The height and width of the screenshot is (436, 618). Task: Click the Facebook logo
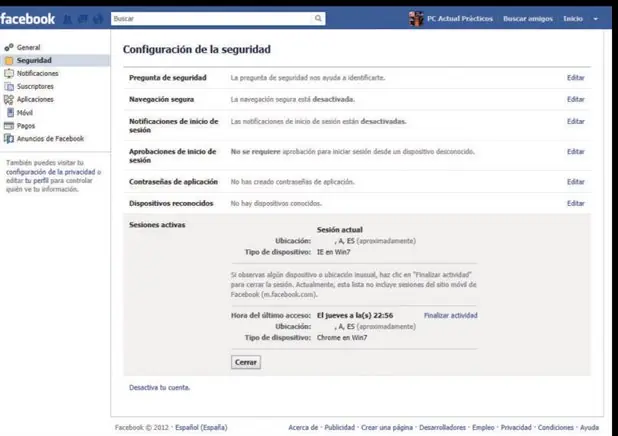pos(28,19)
